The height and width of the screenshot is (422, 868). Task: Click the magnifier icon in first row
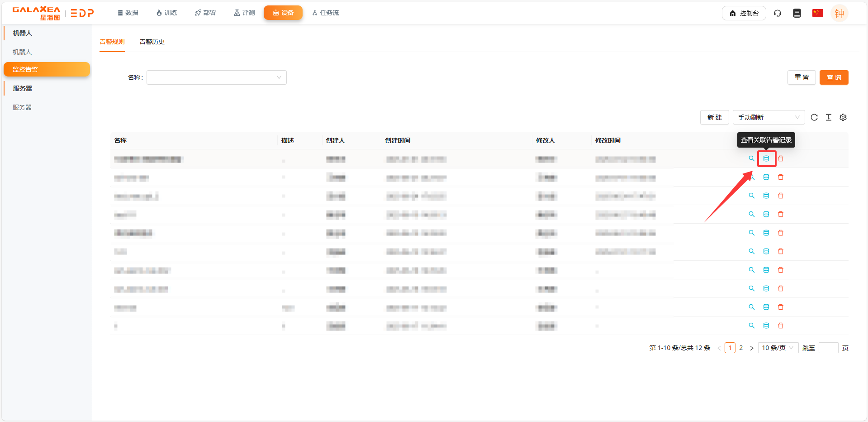[x=752, y=158]
